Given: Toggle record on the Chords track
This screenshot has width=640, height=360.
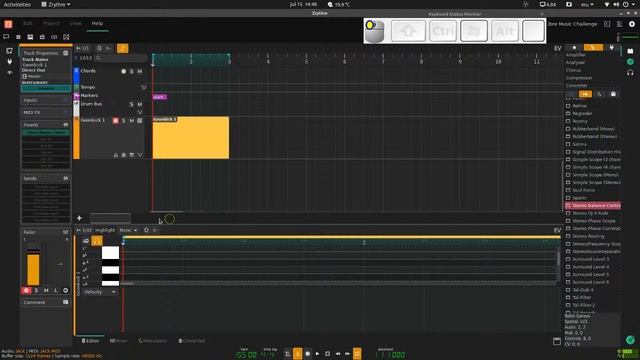Looking at the screenshot, I should click(x=124, y=71).
